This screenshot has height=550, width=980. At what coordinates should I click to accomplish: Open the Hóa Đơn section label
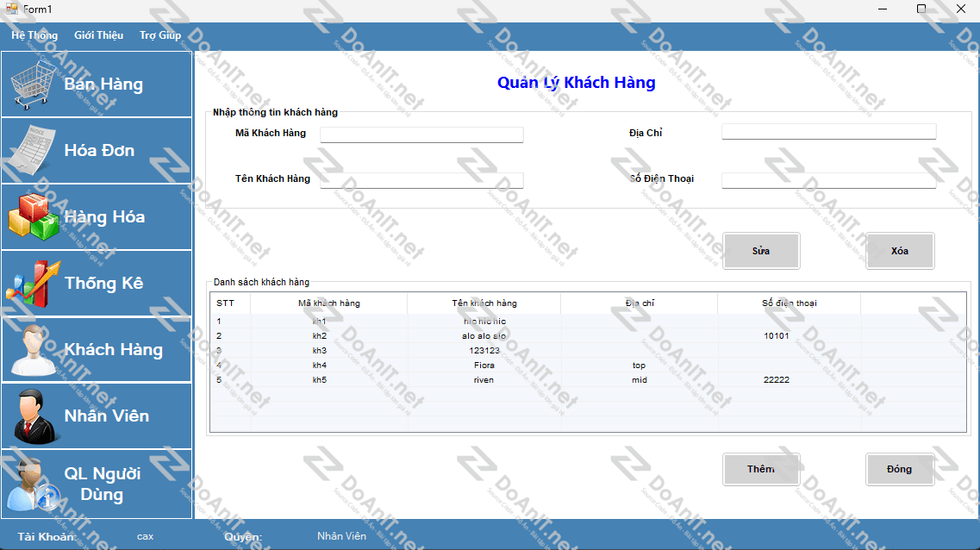click(99, 151)
